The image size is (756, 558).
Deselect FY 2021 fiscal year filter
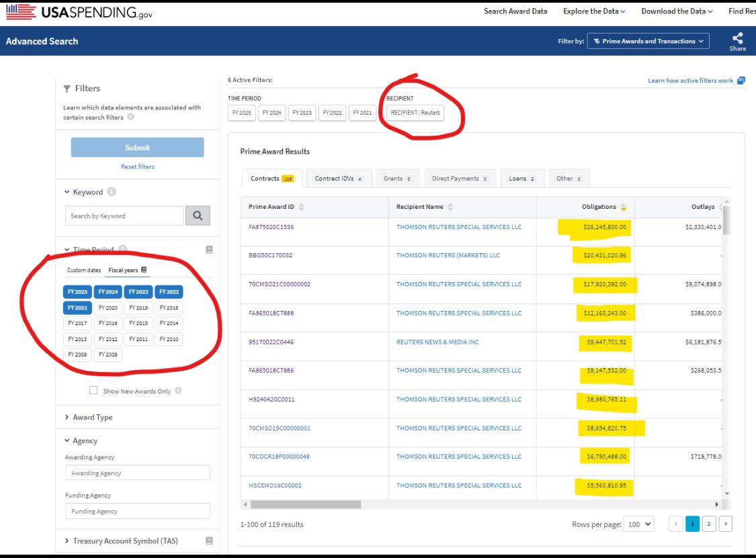tap(78, 308)
